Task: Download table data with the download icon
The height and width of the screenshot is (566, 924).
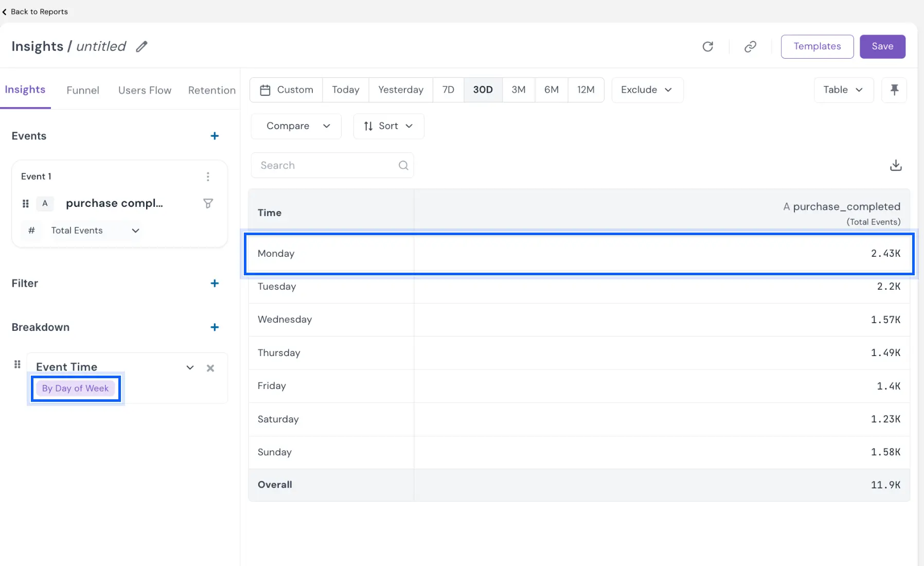Action: click(x=896, y=165)
